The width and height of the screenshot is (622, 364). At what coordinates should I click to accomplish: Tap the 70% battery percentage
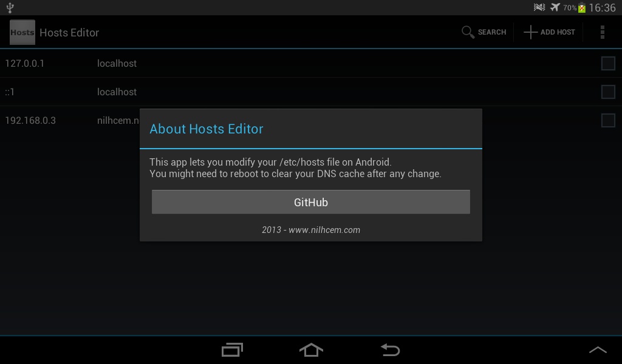coord(570,7)
